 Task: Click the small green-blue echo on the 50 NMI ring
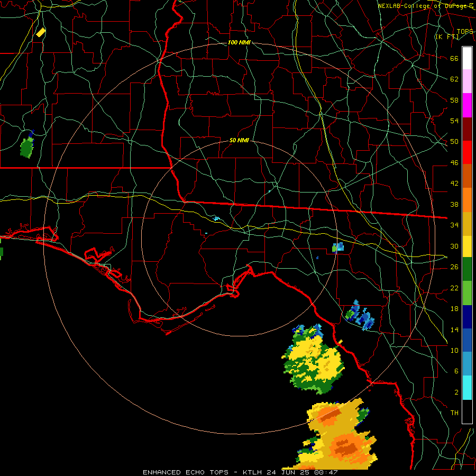[338, 247]
